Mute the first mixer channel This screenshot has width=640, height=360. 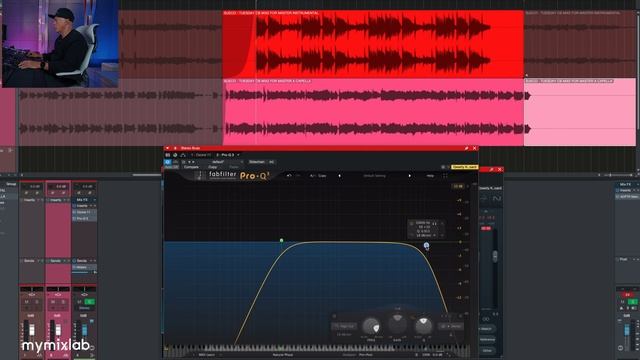(27, 302)
